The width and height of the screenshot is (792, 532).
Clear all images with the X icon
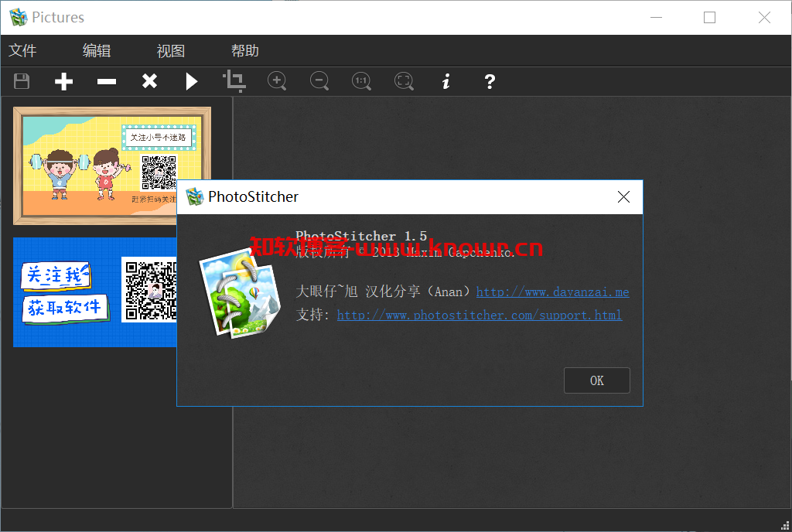click(149, 80)
